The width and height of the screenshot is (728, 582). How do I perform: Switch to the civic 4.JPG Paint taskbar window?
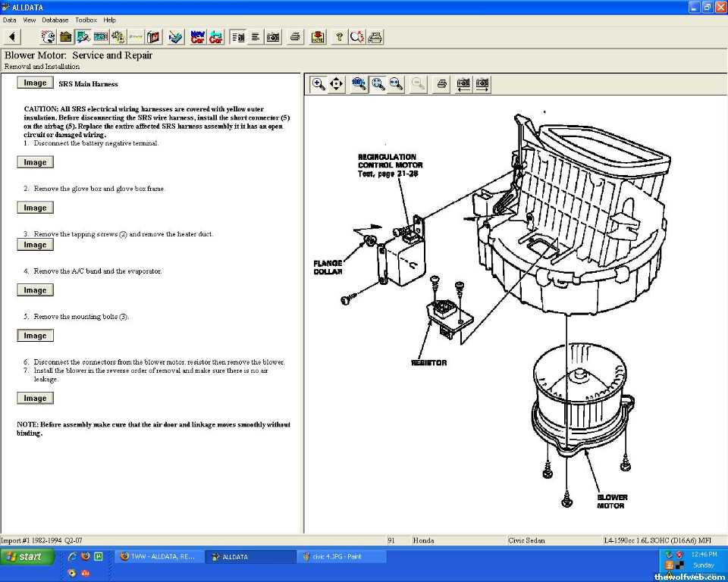pos(340,557)
